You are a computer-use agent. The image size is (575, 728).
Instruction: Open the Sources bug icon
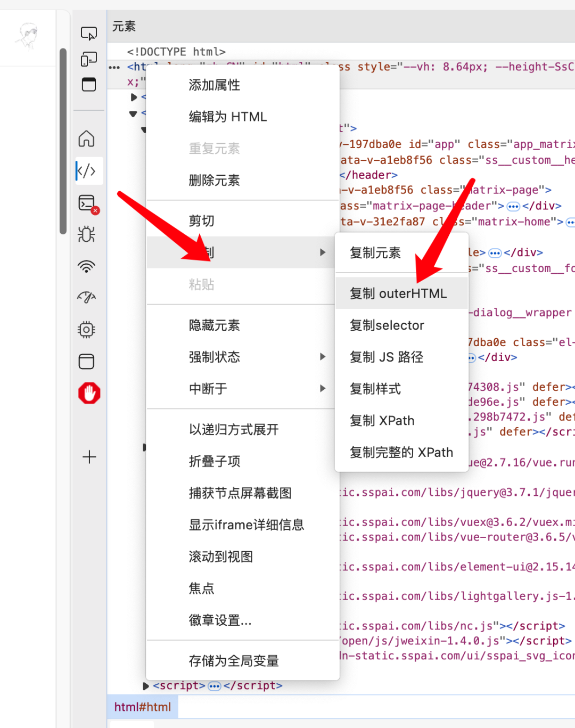point(86,234)
